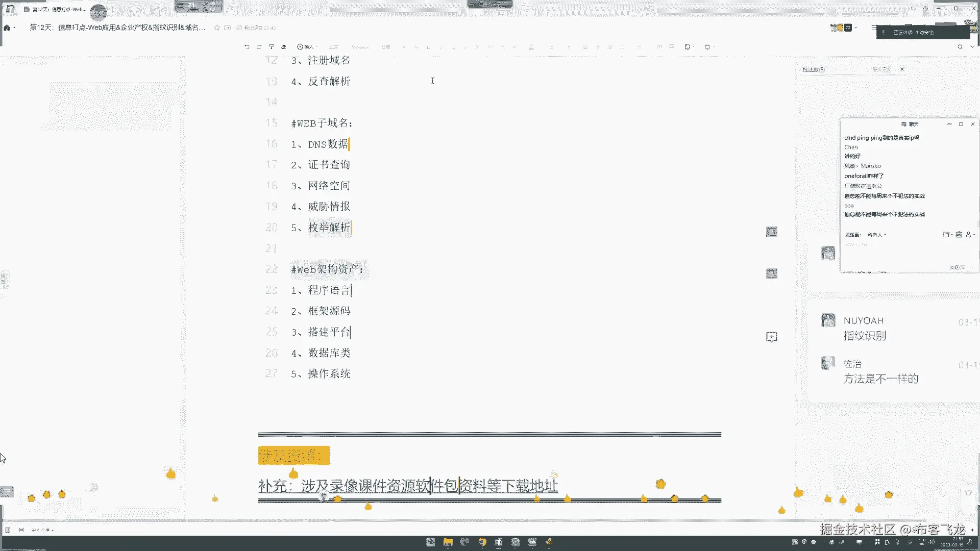980x551 pixels.
Task: Close the comments side panel
Action: pyautogui.click(x=902, y=69)
